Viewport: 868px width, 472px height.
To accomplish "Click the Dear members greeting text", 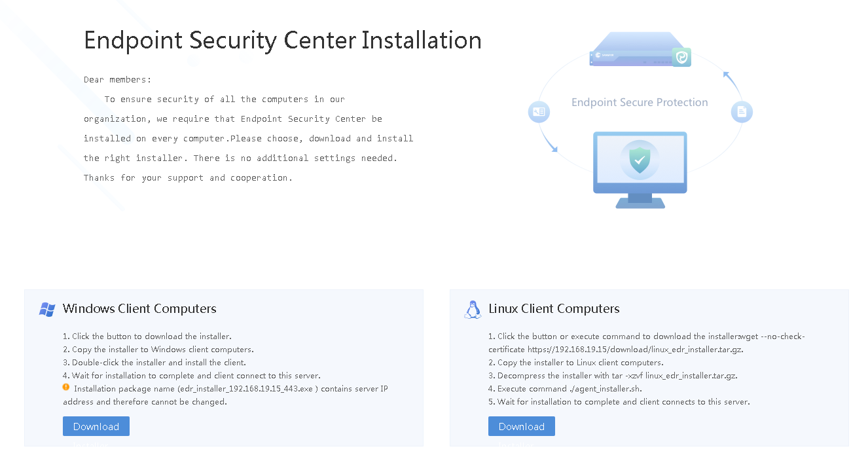I will click(118, 80).
